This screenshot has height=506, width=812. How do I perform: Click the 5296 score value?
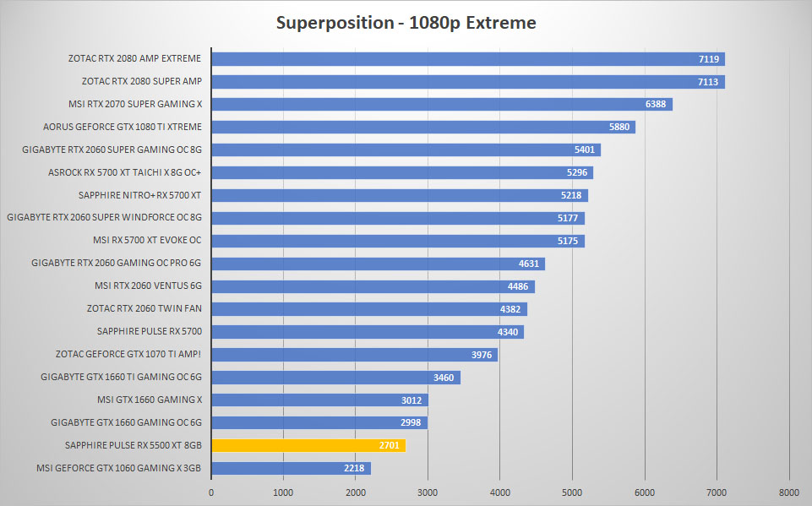point(576,172)
